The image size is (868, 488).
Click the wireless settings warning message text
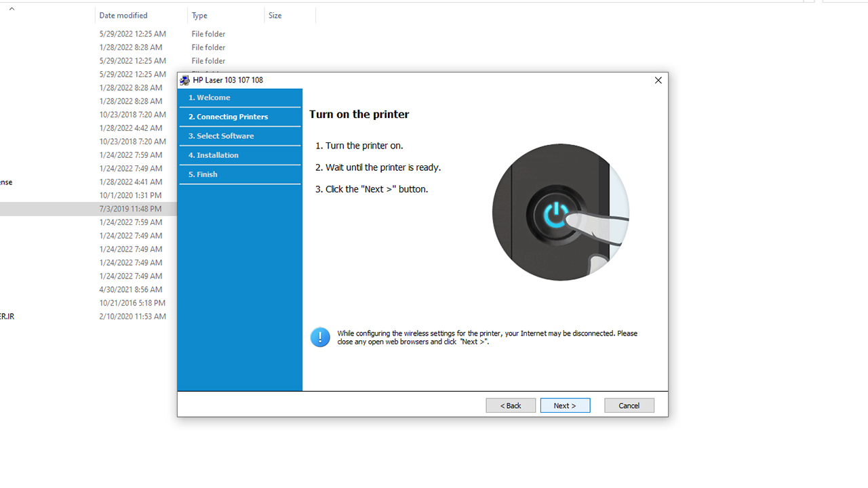488,338
